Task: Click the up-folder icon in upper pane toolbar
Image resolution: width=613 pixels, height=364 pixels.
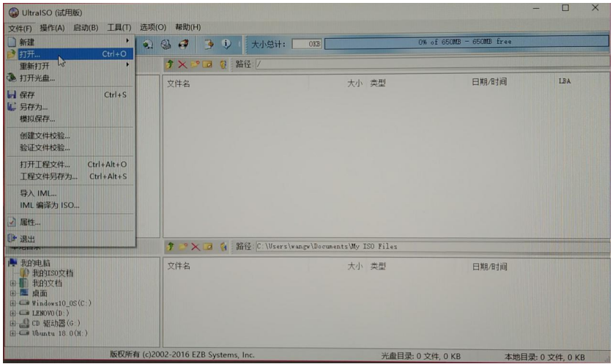Action: point(170,64)
